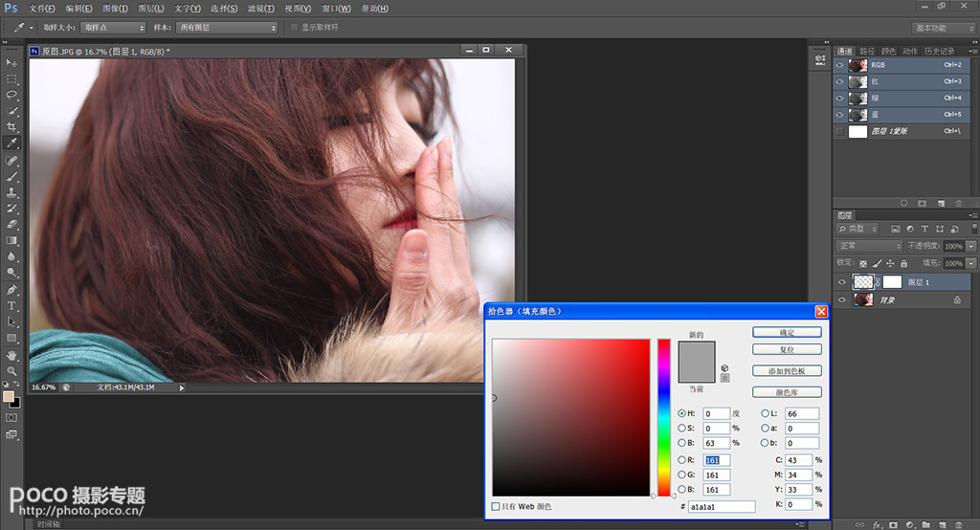
Task: Open 选择(S) menu
Action: pyautogui.click(x=224, y=8)
